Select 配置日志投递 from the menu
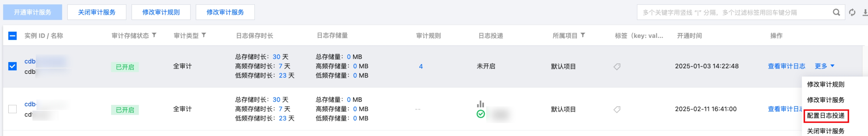Screen dimensions: 868x136 click(x=825, y=116)
